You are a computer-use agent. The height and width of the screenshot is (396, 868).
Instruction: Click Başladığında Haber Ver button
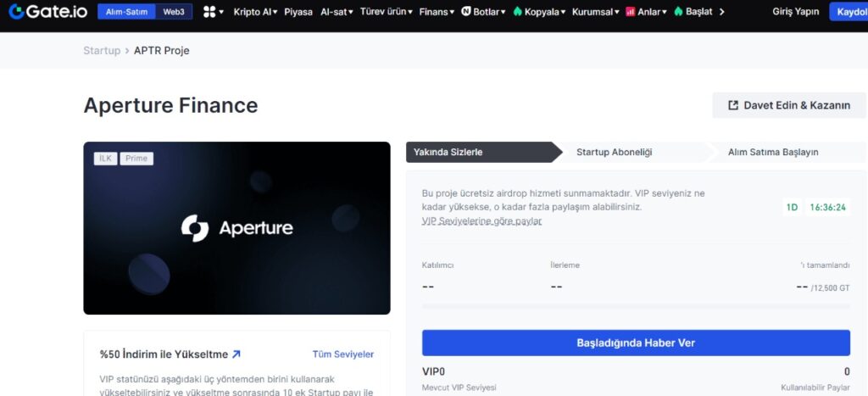tap(636, 343)
